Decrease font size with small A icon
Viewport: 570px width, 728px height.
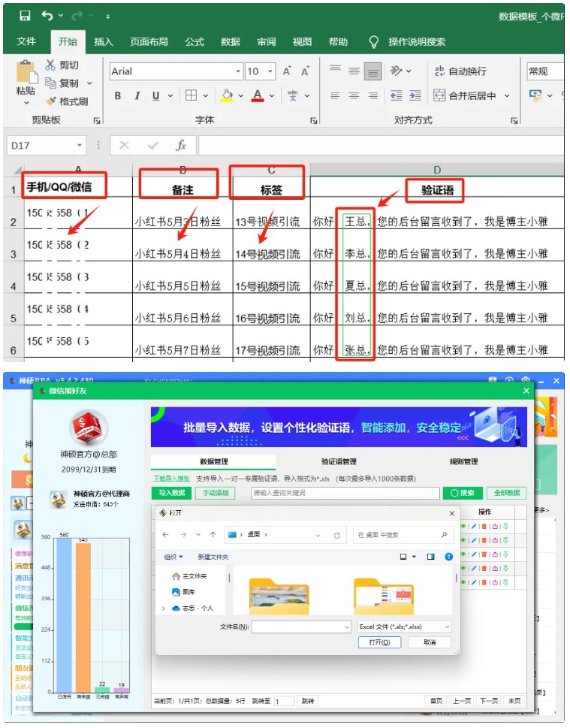coord(305,71)
